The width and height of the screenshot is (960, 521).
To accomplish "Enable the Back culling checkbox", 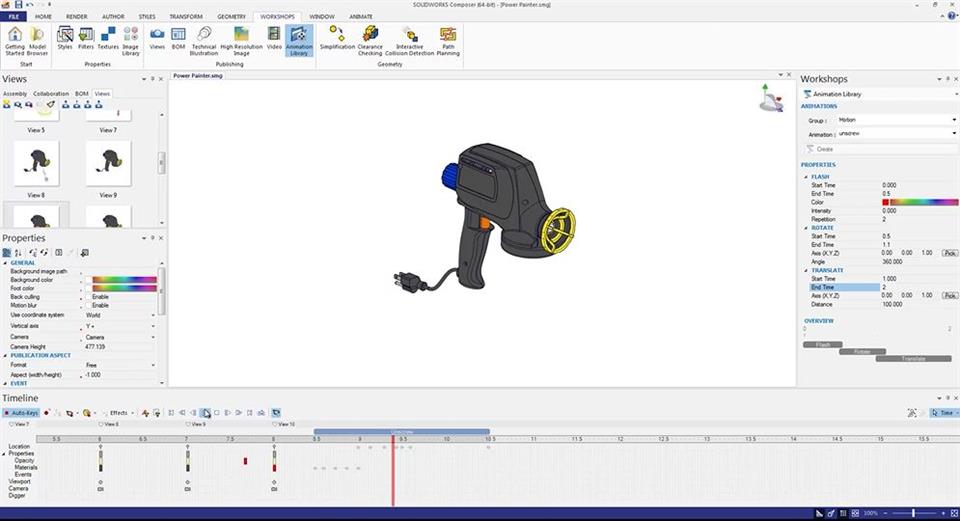I will [88, 297].
